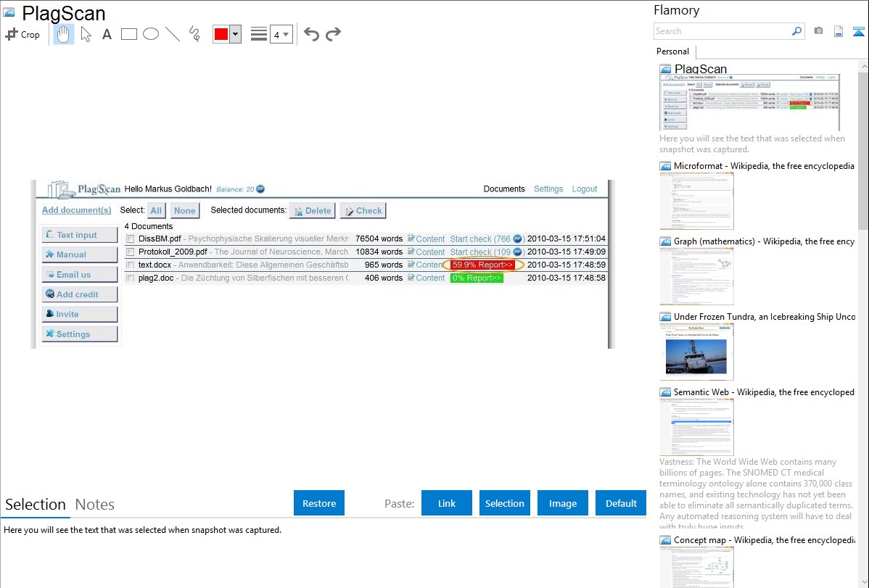This screenshot has height=588, width=869.
Task: Open the Semantic Web snapshot thumbnail
Action: click(696, 427)
